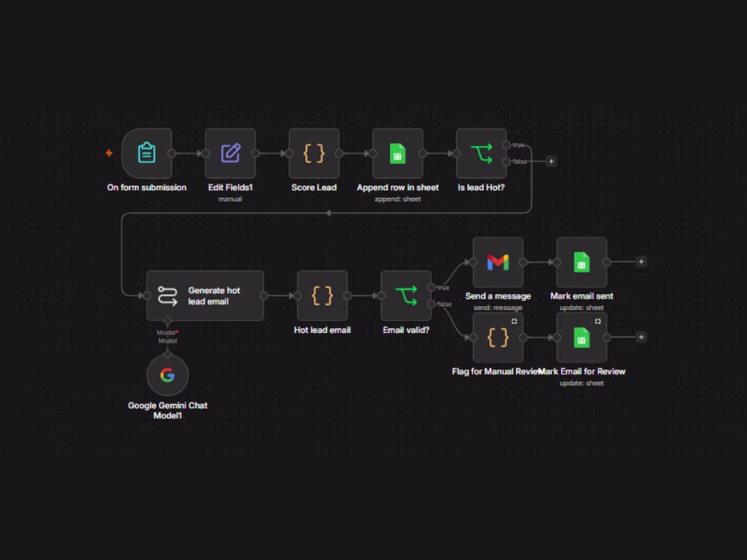
Task: Click the "append: sheet" subtitle
Action: 398,199
